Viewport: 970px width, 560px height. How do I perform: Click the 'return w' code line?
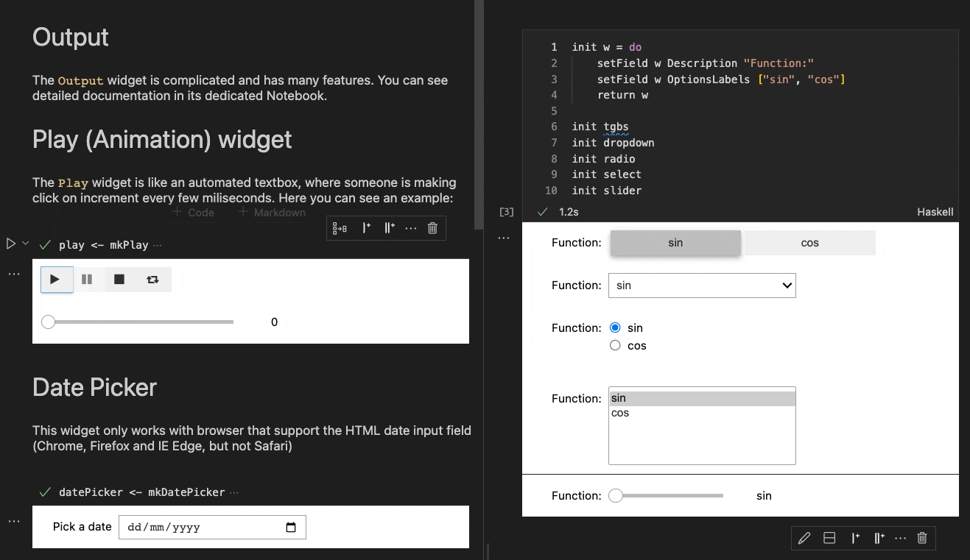pyautogui.click(x=622, y=95)
